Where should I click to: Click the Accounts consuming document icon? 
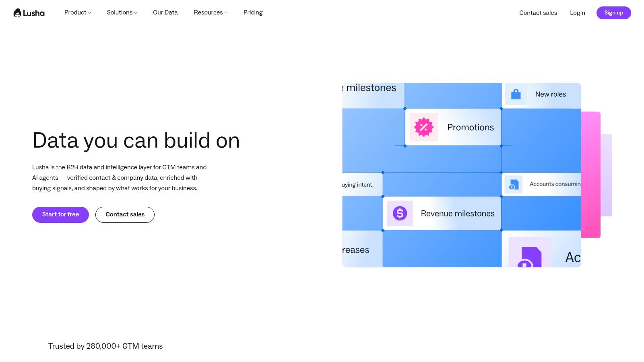(x=513, y=185)
